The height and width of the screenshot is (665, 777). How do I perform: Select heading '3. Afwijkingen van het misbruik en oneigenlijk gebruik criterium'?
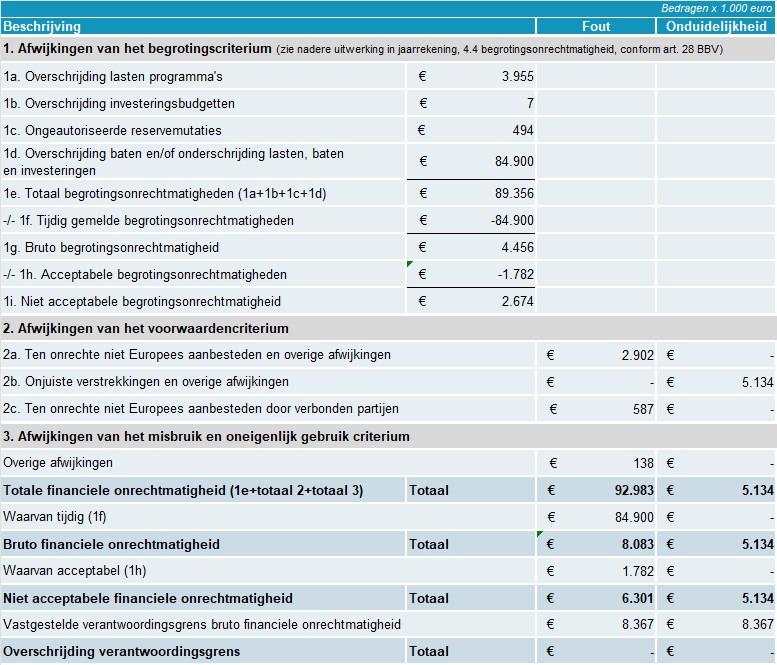click(206, 437)
